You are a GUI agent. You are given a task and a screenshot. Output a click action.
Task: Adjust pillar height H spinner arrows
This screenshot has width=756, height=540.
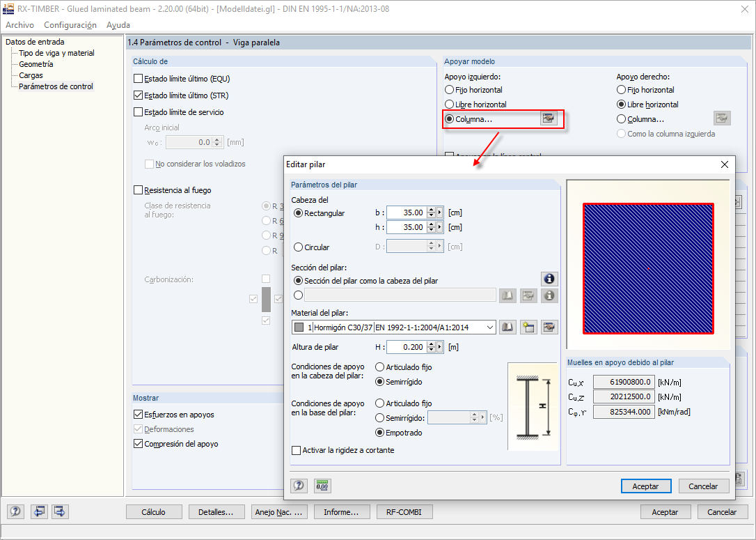click(x=432, y=347)
